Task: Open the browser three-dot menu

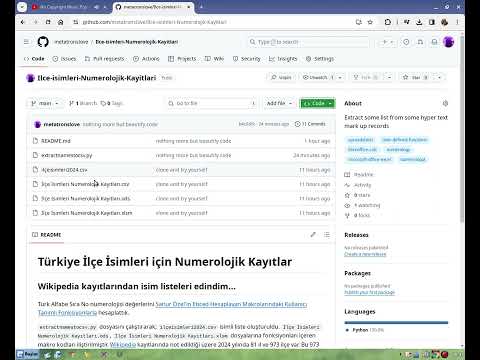Action: point(457,22)
